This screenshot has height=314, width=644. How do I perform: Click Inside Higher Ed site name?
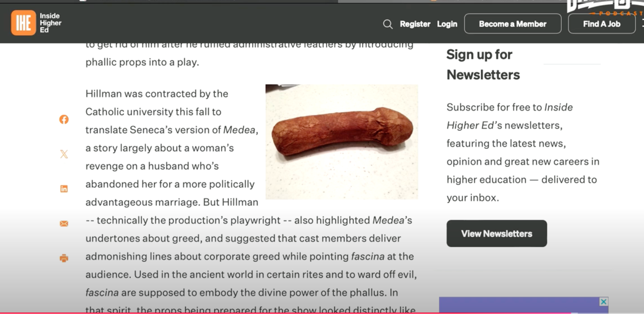pyautogui.click(x=50, y=23)
